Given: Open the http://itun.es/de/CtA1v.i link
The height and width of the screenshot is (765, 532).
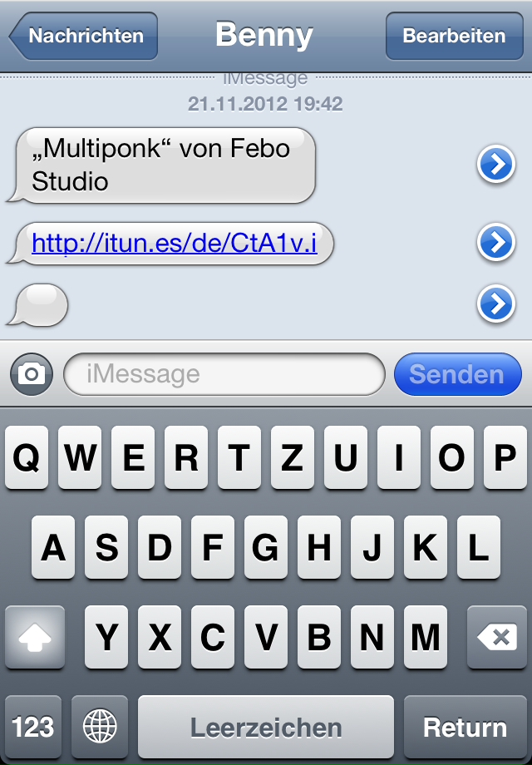Looking at the screenshot, I should point(174,243).
